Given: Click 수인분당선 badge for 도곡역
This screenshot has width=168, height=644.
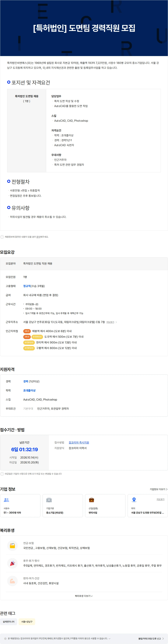Looking at the screenshot, I should [x=37, y=337].
